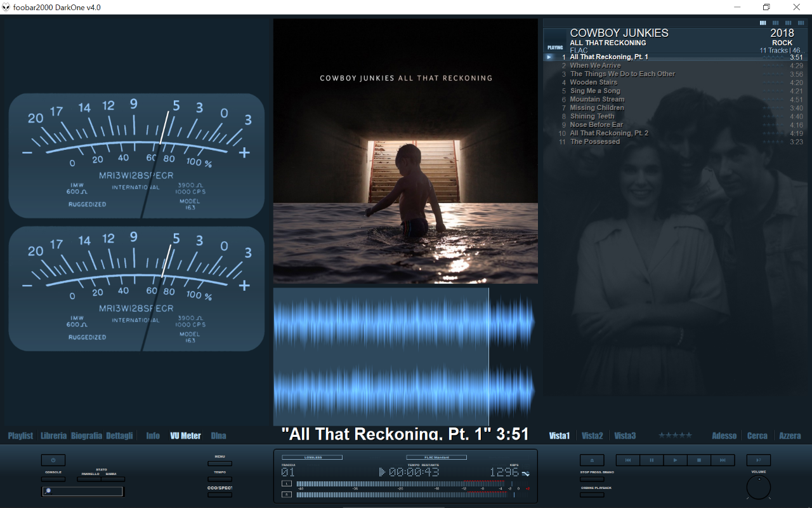Click the right channel R indicator
The image size is (812, 508).
pyautogui.click(x=286, y=495)
